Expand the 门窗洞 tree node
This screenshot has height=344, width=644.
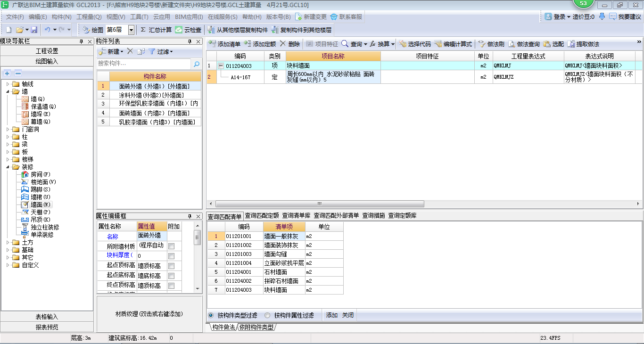pyautogui.click(x=8, y=129)
